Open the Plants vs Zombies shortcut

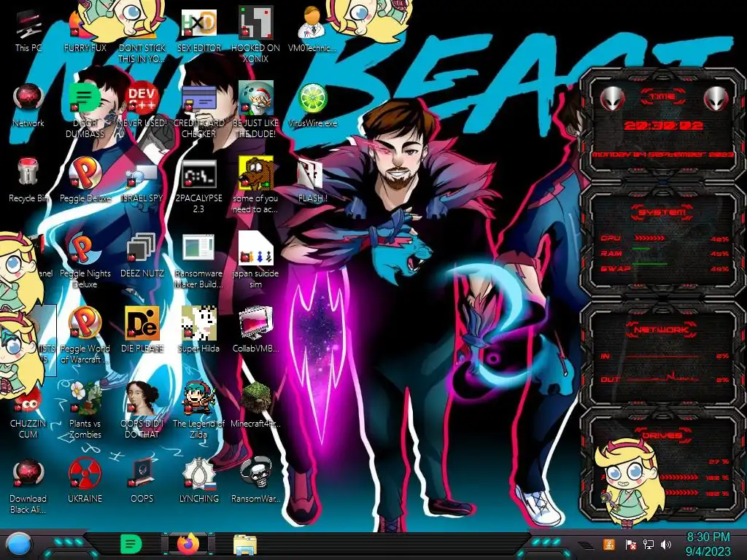click(85, 411)
